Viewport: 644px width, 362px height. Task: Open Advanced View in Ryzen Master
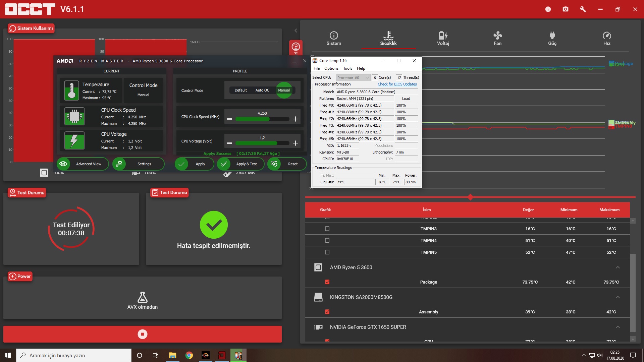tap(83, 164)
